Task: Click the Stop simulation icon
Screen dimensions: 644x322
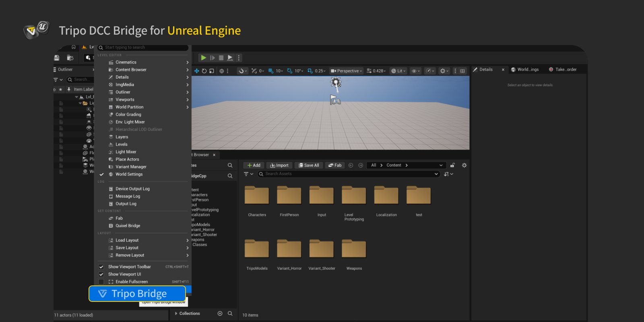Action: [x=221, y=58]
